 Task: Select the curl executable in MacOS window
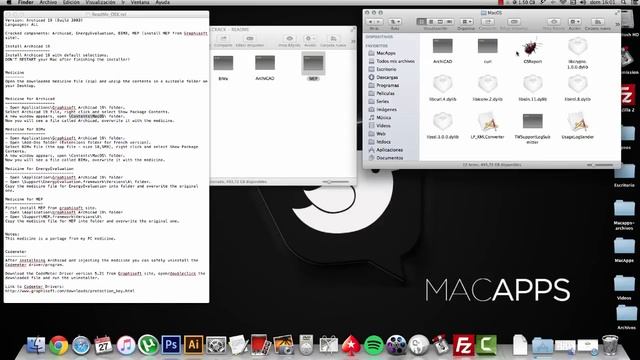(487, 46)
